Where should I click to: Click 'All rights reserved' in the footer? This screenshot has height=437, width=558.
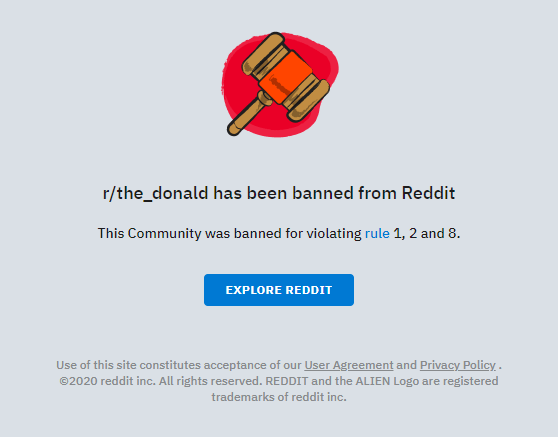(210, 381)
